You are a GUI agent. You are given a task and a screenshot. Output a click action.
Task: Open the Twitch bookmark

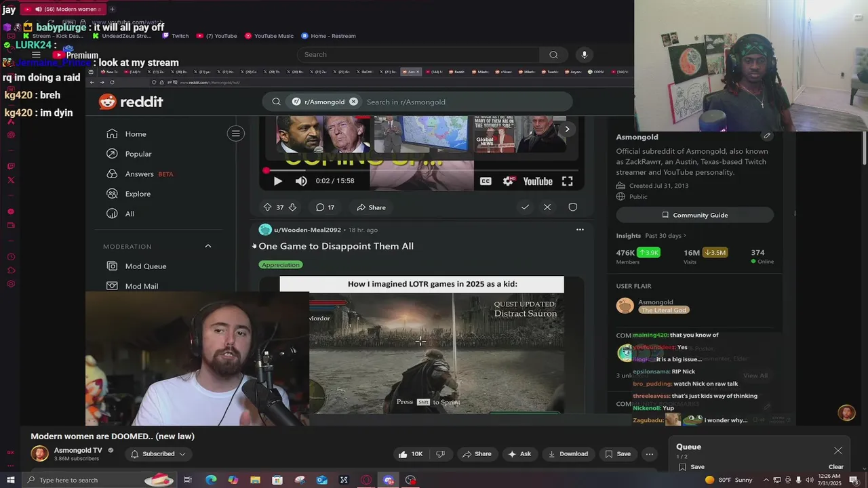point(175,36)
